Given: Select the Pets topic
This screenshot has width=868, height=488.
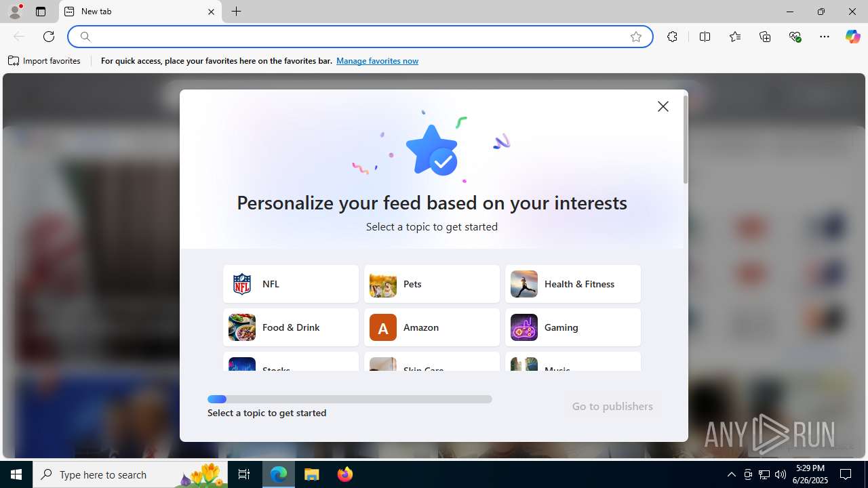Looking at the screenshot, I should pos(432,284).
